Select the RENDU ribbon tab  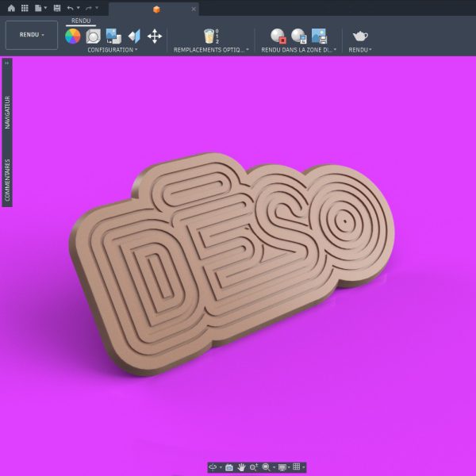coord(81,21)
